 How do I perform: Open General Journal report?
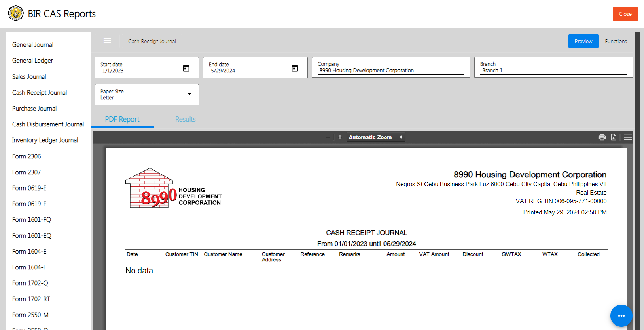coord(33,45)
